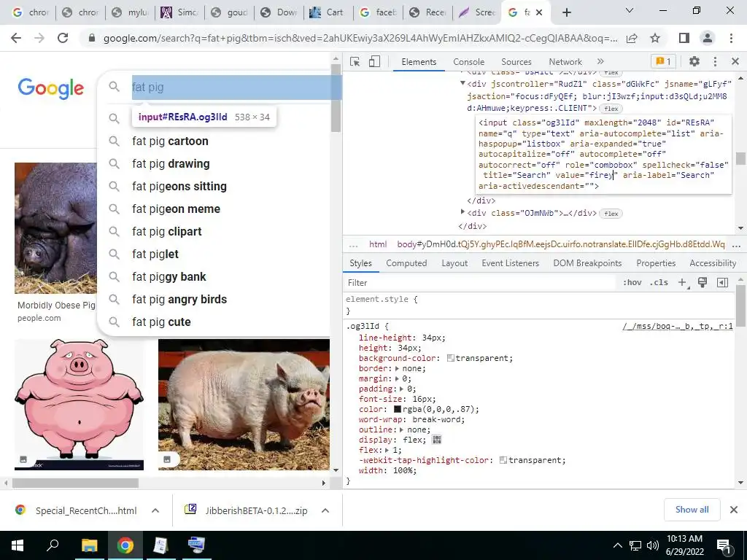The image size is (747, 560).
Task: Open the background-color transparent swatch
Action: [450, 358]
